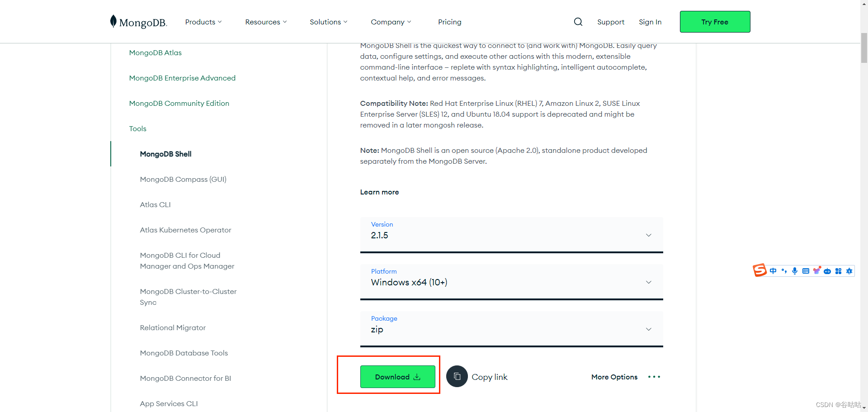Select Atlas Kubernetes Operator in sidebar
This screenshot has width=868, height=412.
click(185, 230)
